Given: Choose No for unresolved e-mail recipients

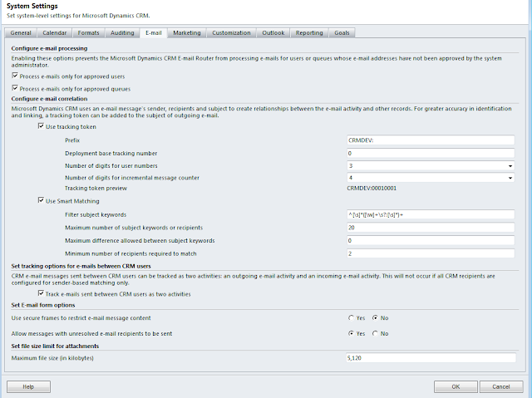Looking at the screenshot, I should (x=376, y=332).
